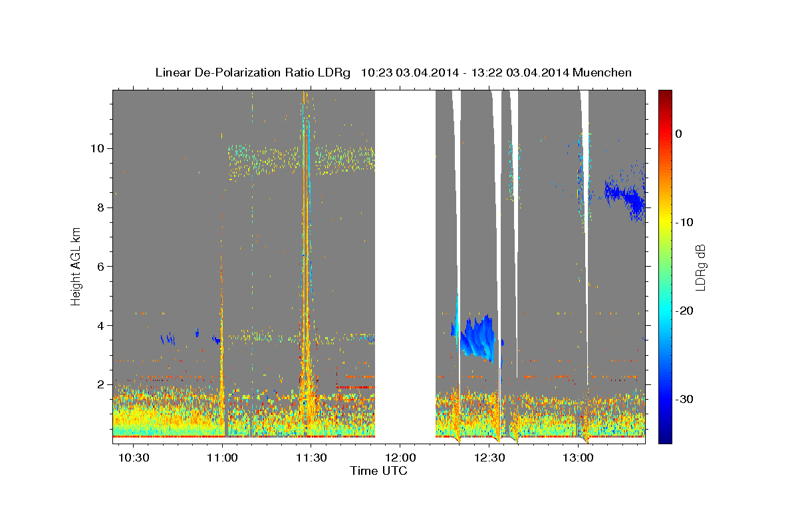Screen dimensions: 798x532
Task: Click the 11:30 time tick label
Action: click(x=311, y=458)
